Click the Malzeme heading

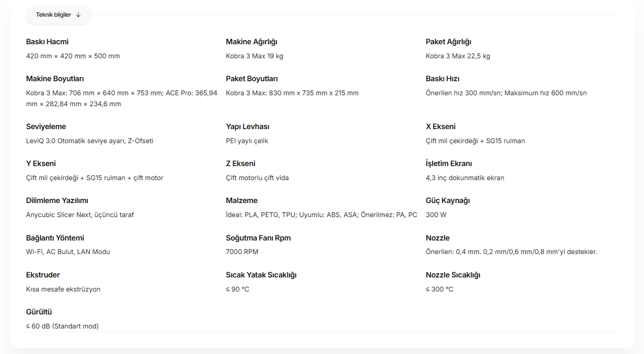(x=242, y=200)
